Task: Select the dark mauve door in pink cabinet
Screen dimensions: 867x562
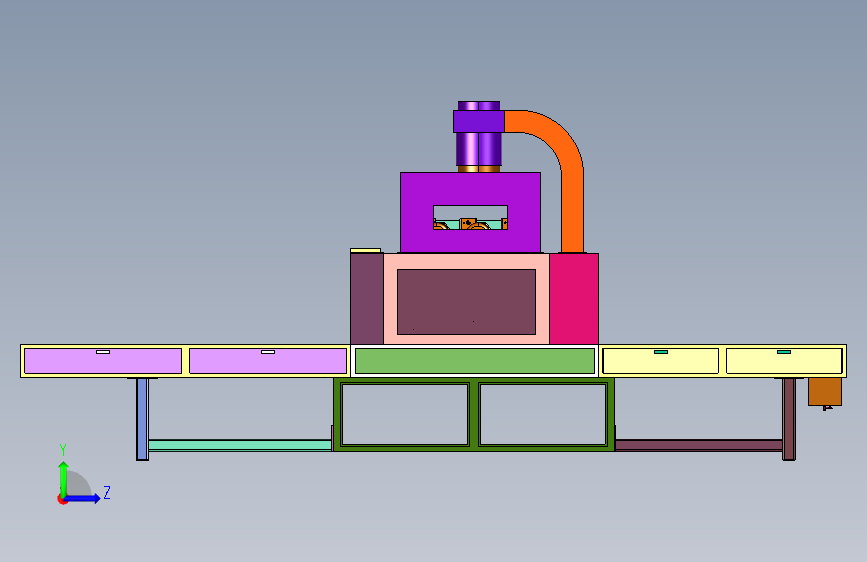Action: [x=466, y=301]
